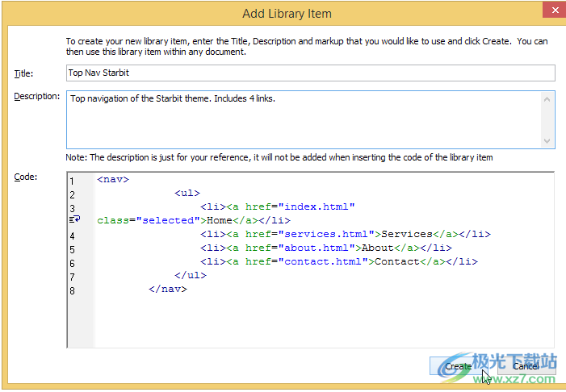This screenshot has height=392, width=566.
Task: Close the Add Library Item dialog
Action: coord(554,10)
